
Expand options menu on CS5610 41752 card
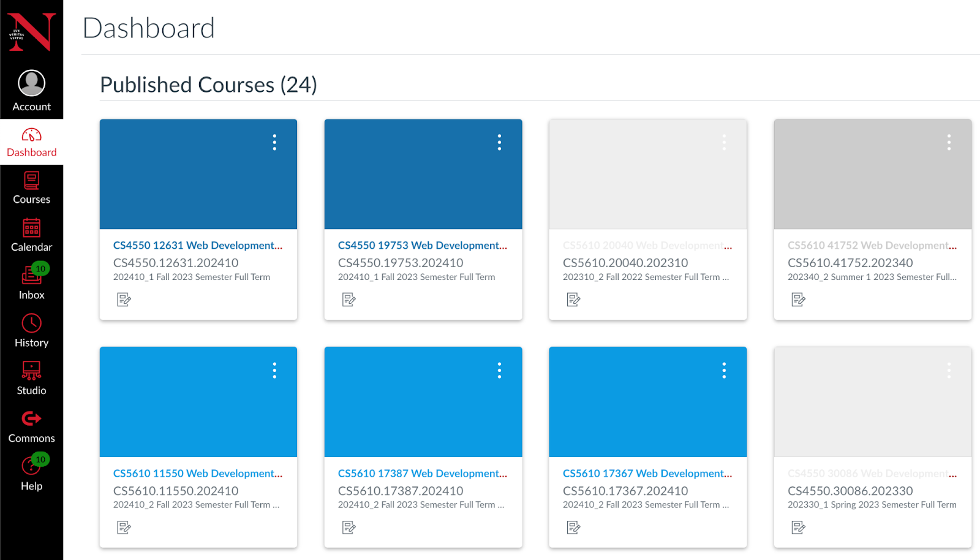949,142
